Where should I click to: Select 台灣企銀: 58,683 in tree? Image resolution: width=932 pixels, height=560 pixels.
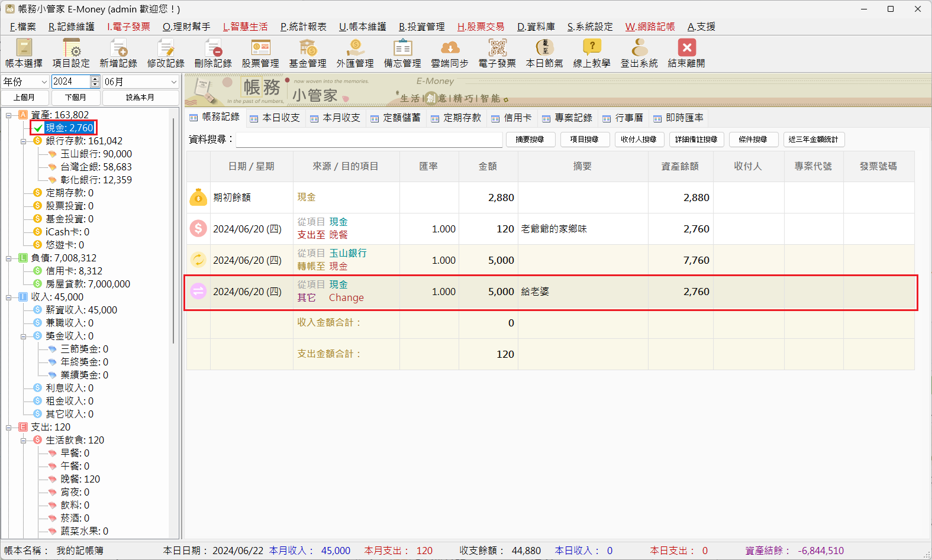(96, 167)
